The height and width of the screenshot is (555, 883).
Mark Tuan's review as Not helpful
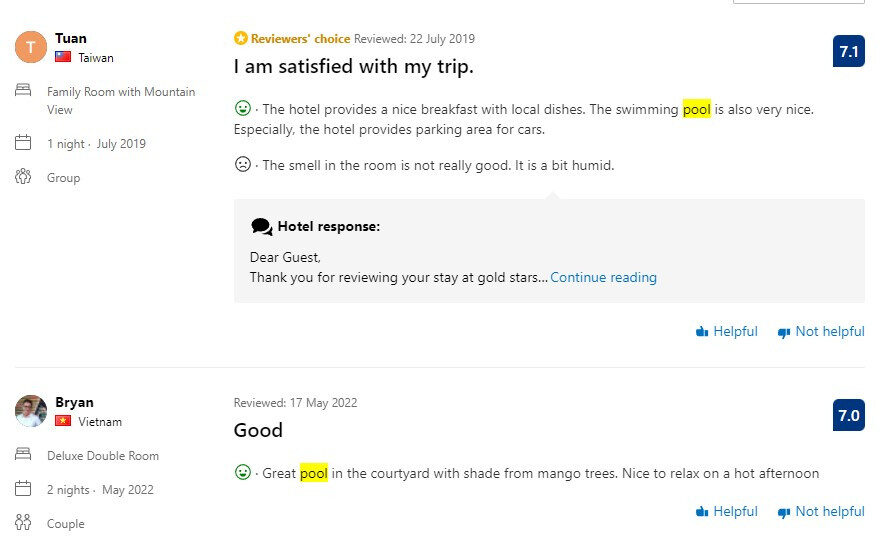coord(821,331)
